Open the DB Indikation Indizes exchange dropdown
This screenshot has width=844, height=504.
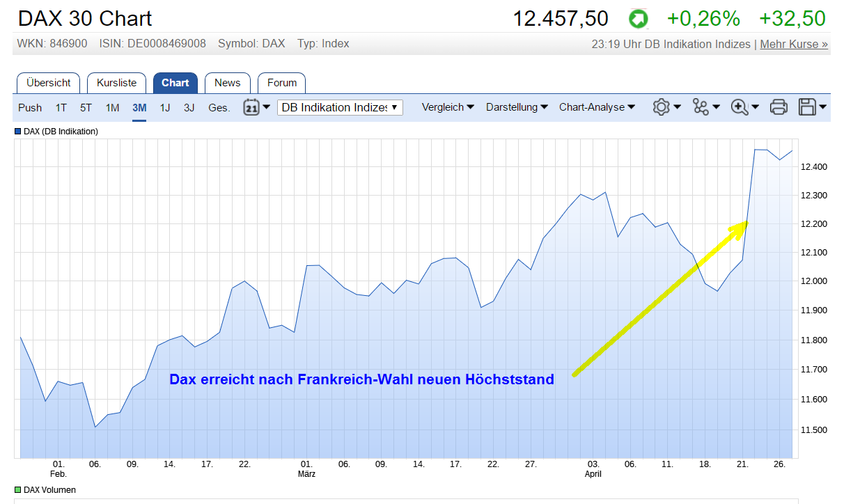340,107
